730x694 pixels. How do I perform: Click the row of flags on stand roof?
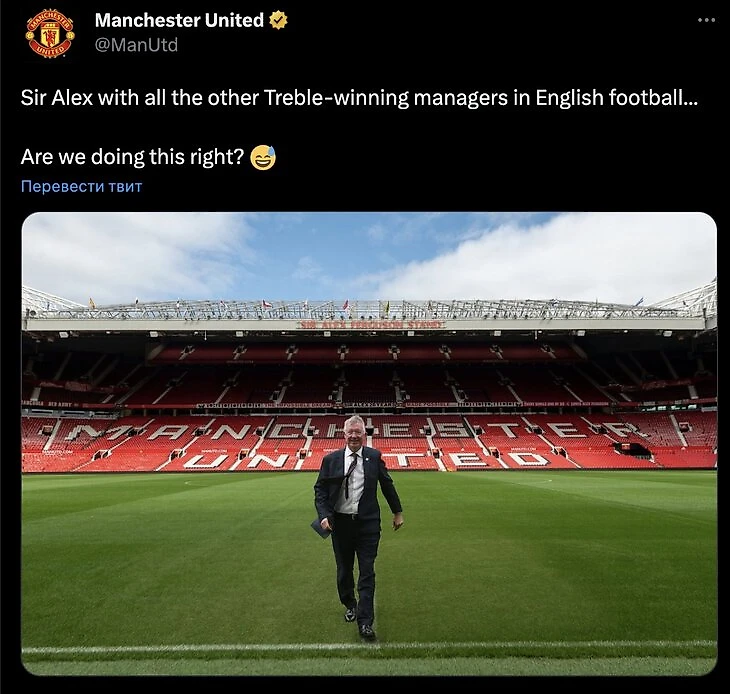[368, 305]
